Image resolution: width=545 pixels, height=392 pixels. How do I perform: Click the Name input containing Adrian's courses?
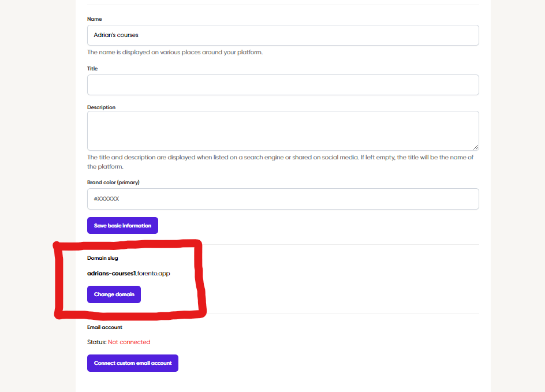(x=283, y=35)
